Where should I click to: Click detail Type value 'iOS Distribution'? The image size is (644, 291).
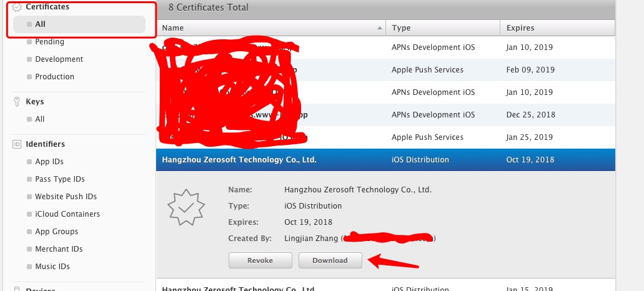pos(313,205)
